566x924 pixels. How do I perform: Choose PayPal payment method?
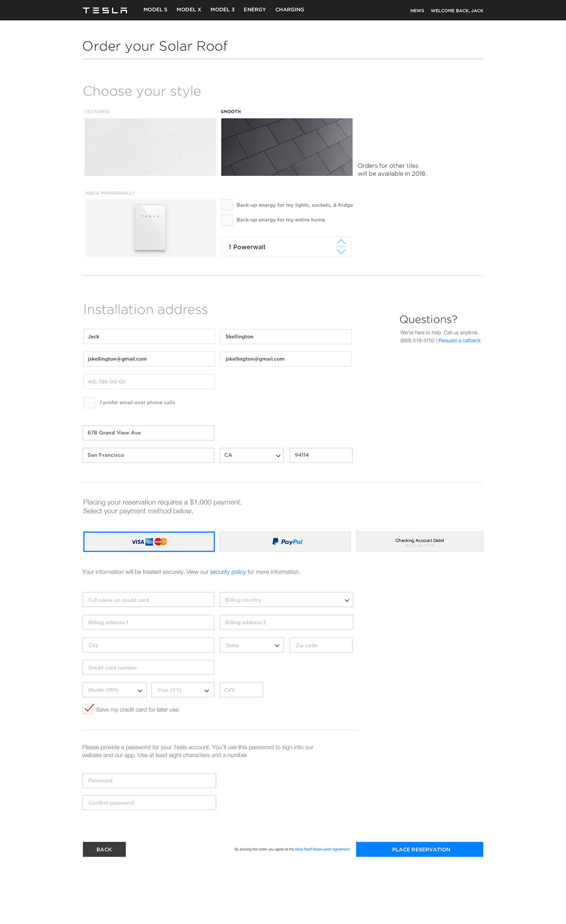[285, 542]
